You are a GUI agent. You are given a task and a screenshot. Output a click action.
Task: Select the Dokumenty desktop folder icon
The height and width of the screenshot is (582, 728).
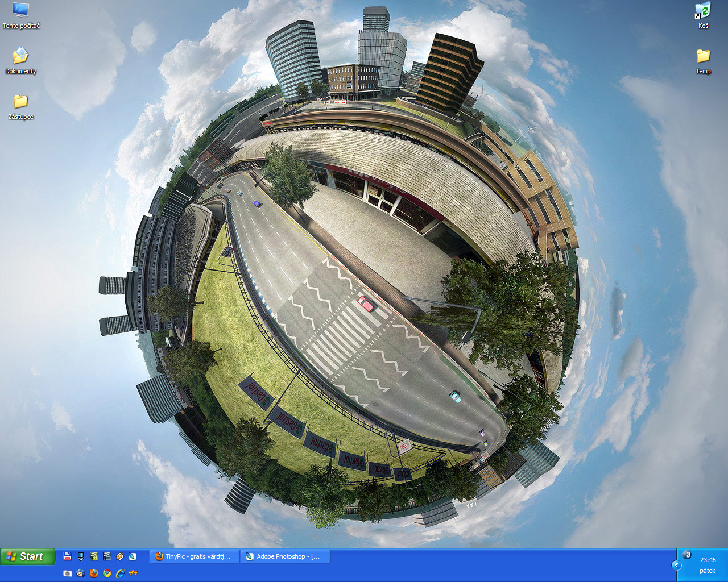[x=21, y=61]
